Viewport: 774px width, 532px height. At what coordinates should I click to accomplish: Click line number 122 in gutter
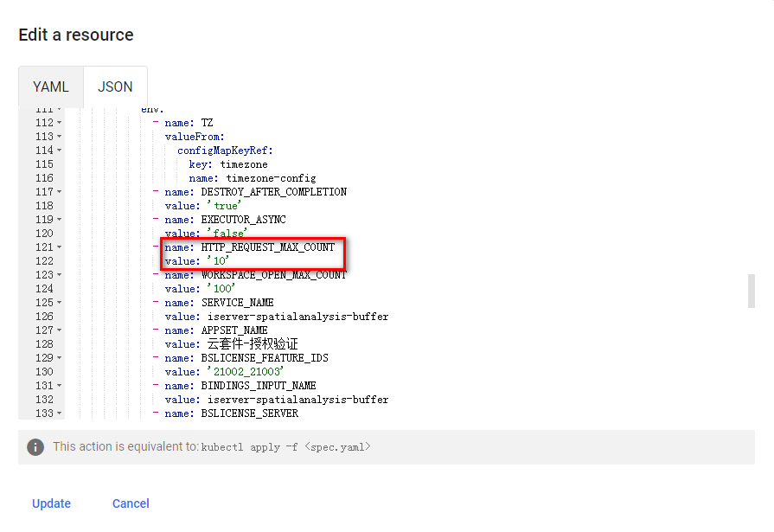tap(44, 261)
